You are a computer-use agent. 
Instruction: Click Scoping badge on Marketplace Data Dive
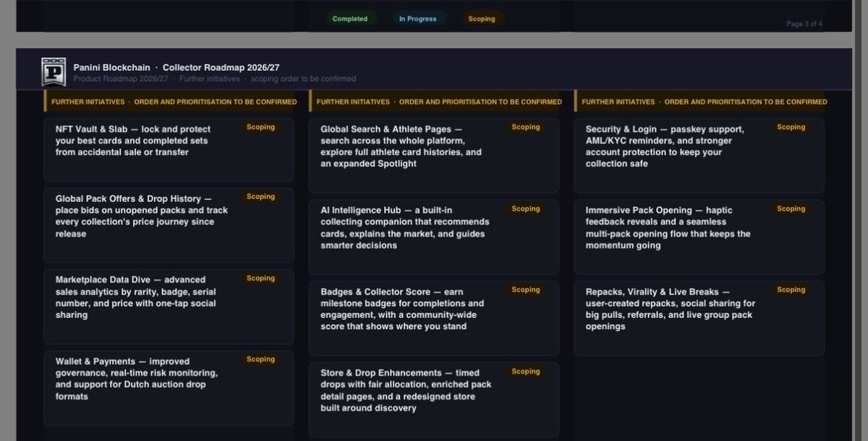pos(261,278)
